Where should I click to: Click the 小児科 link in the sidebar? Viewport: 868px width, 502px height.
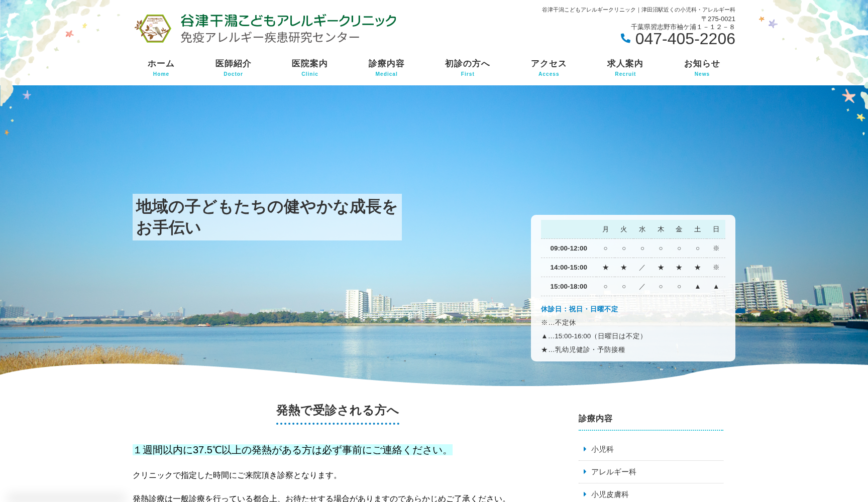tap(602, 449)
